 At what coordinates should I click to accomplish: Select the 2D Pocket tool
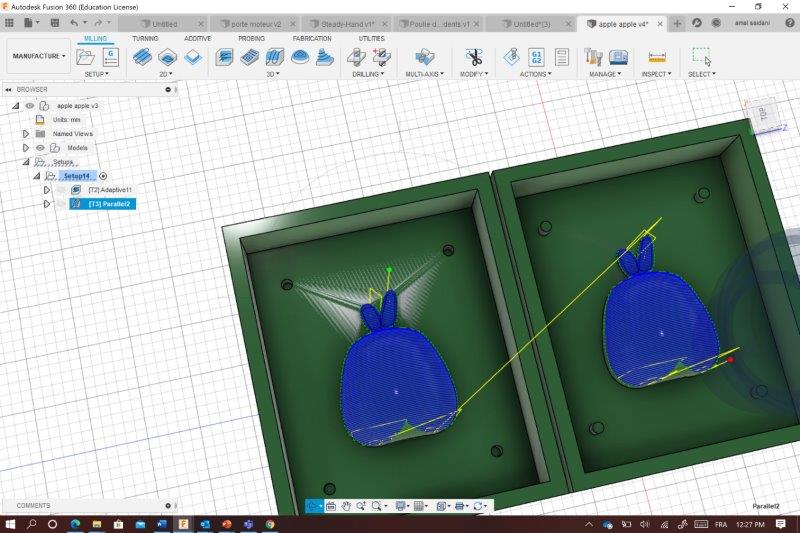tap(167, 57)
